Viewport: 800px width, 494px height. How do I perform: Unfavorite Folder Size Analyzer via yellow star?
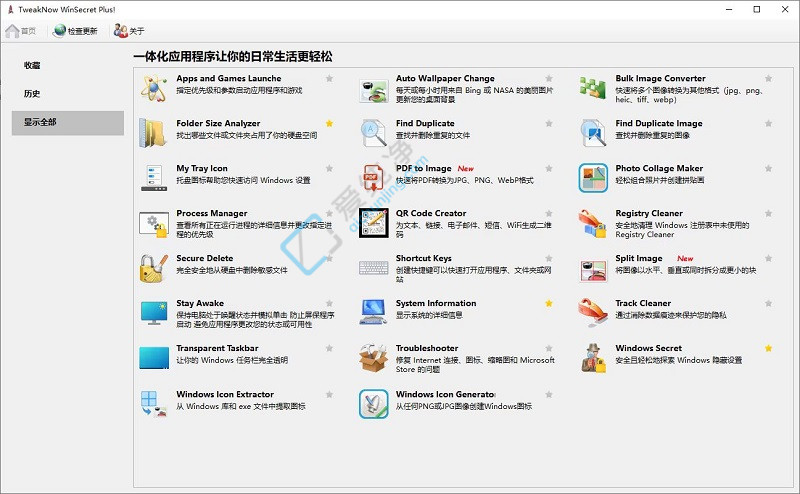point(330,124)
